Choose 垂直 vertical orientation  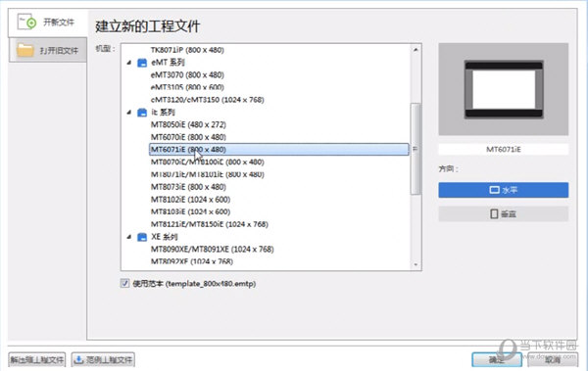tap(504, 214)
